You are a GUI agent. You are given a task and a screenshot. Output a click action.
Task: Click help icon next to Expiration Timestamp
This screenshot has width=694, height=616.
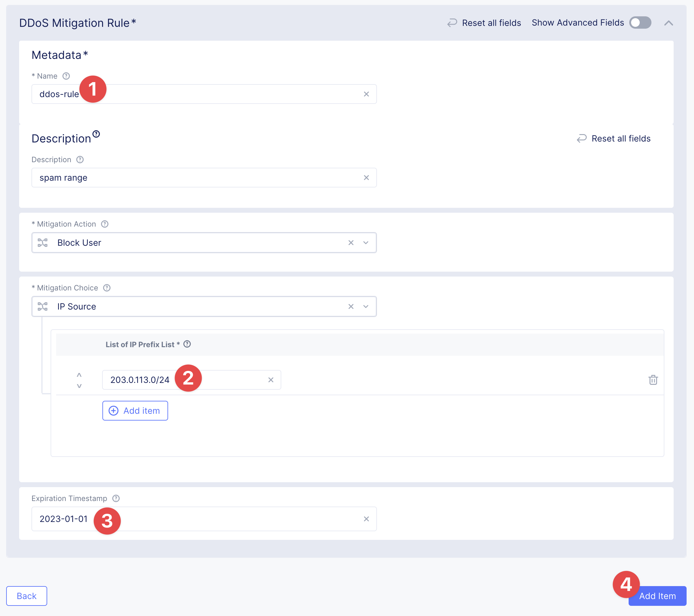pos(116,498)
